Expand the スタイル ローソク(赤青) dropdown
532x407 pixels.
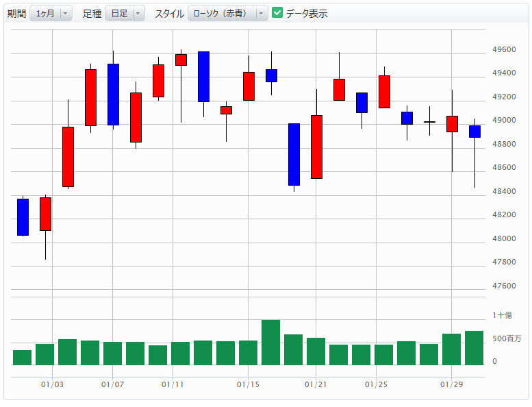(x=227, y=13)
